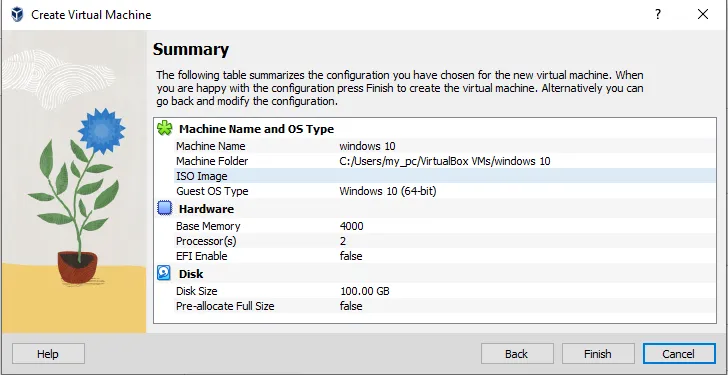Select the Machine Folder row
Screen dimensions: 728x375
tap(445, 161)
